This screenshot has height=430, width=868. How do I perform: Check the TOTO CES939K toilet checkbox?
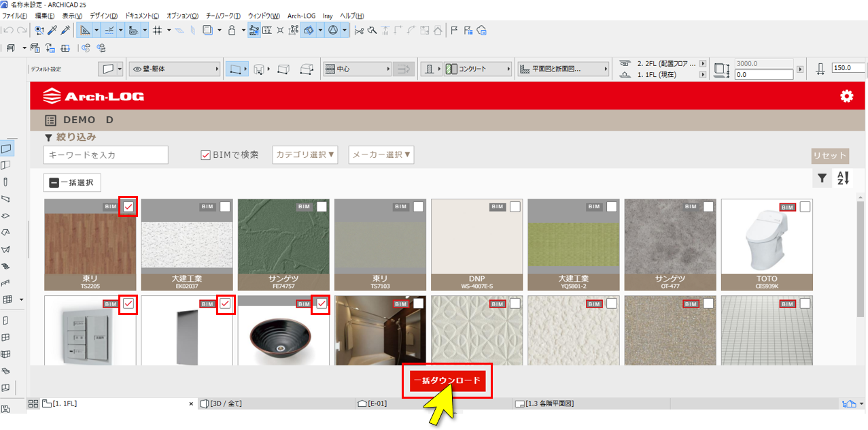pos(805,207)
